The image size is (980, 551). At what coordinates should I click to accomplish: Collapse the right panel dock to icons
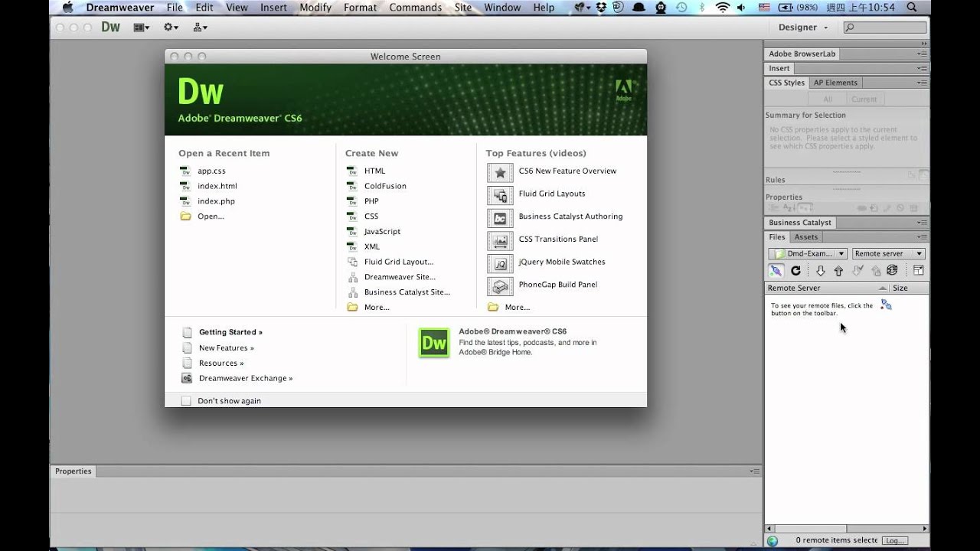[924, 44]
